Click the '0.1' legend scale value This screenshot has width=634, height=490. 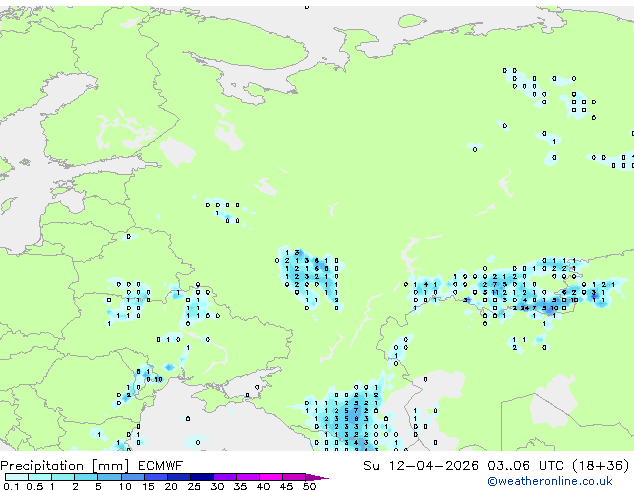11,486
